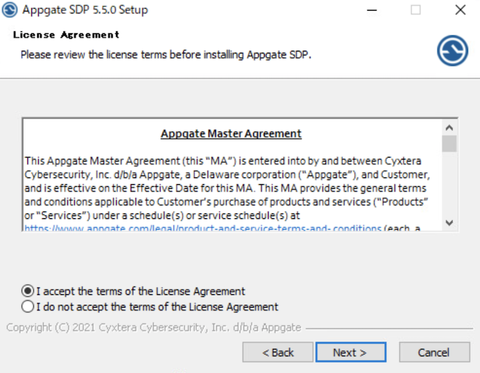Click the License Agreement page title
Screen dimensions: 480x373
coord(66,35)
